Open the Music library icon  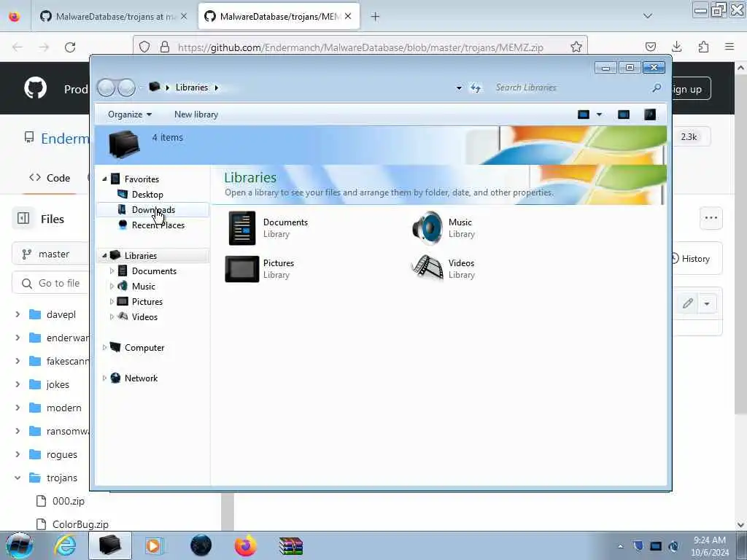tap(427, 228)
